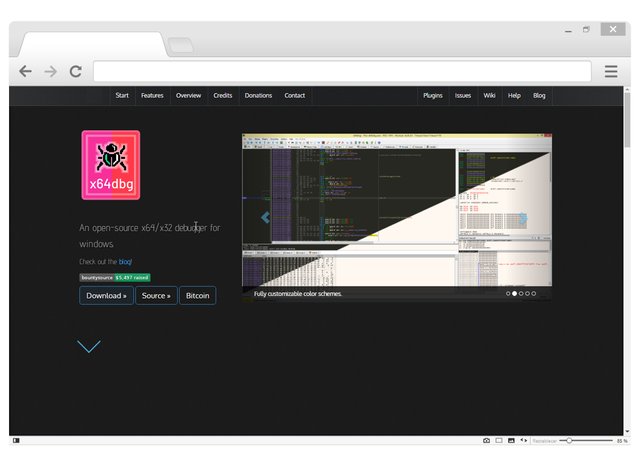Open the Help nav link
Screen dimensions: 640x457
514,95
